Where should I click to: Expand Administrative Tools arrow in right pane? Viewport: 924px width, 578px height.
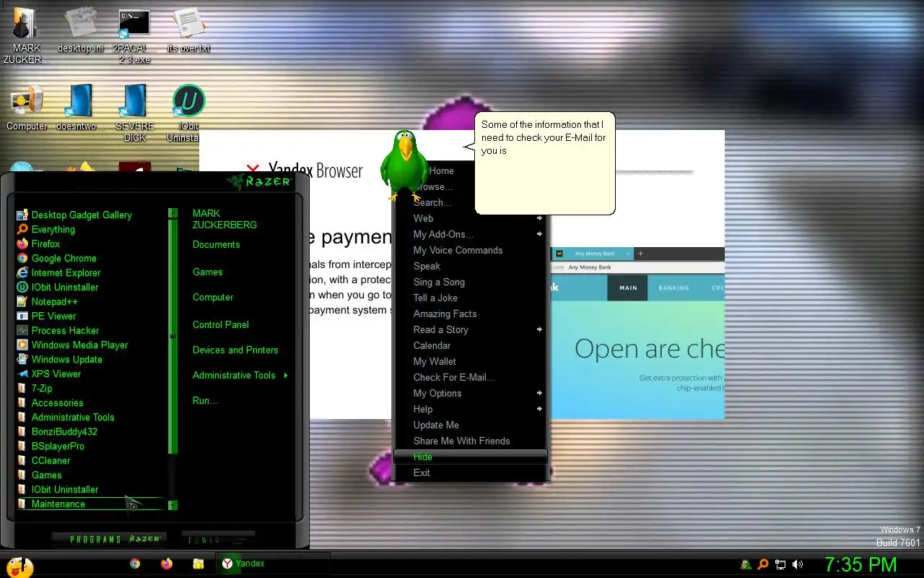287,375
